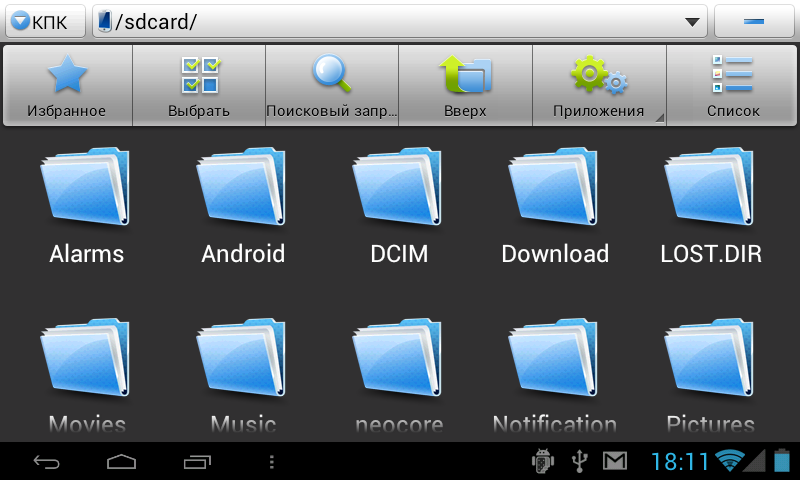Open the Pictures folder
This screenshot has height=480, width=800.
[711, 376]
